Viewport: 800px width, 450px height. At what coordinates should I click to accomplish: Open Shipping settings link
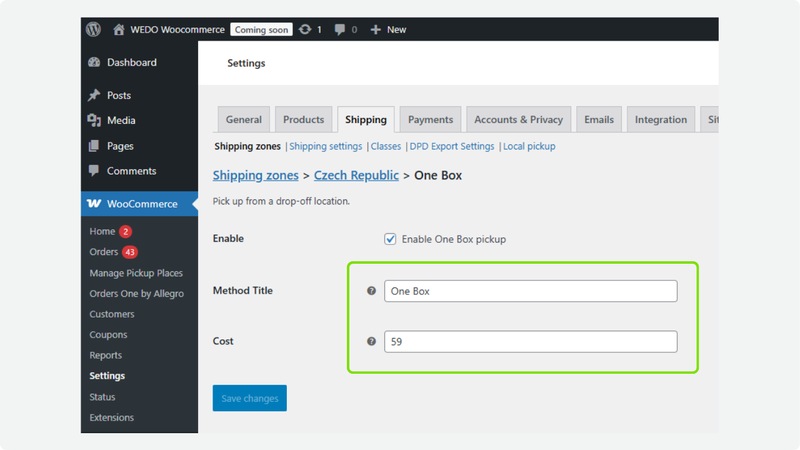[326, 146]
